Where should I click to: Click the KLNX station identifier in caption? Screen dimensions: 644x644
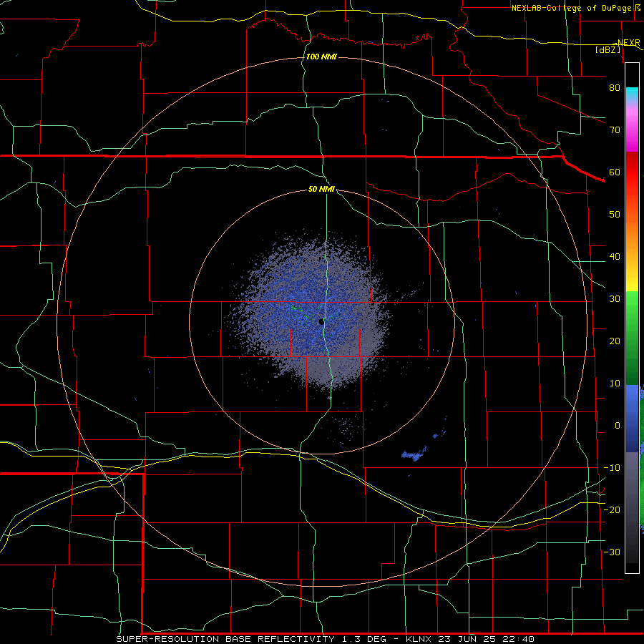tap(420, 639)
